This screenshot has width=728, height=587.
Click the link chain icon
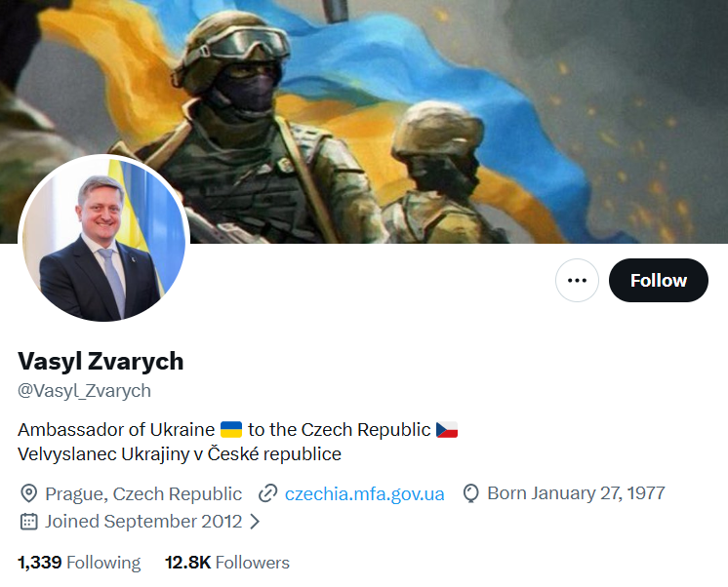pyautogui.click(x=268, y=493)
